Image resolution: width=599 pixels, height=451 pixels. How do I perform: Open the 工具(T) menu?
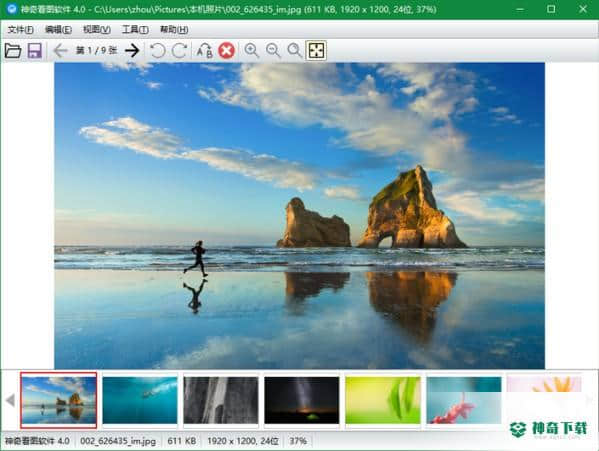coord(135,29)
